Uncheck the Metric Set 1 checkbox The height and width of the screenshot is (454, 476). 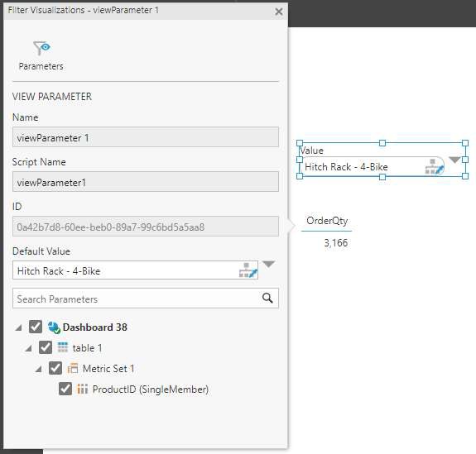click(x=55, y=368)
